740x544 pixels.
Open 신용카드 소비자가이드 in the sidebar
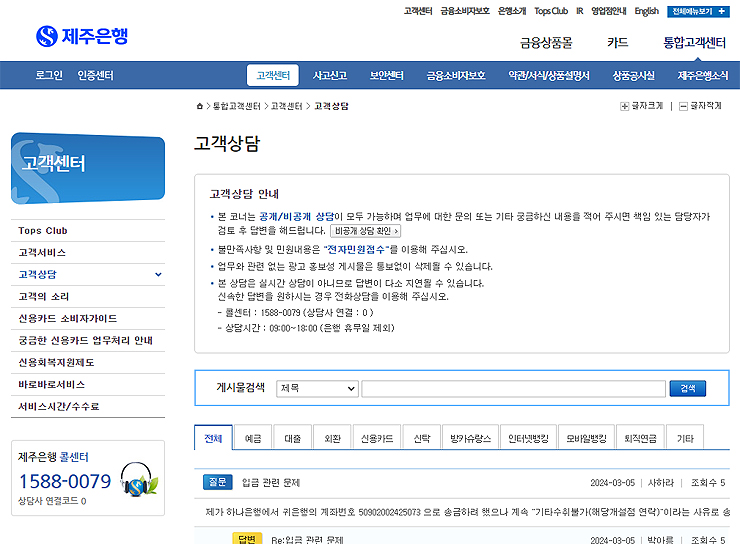(88, 318)
